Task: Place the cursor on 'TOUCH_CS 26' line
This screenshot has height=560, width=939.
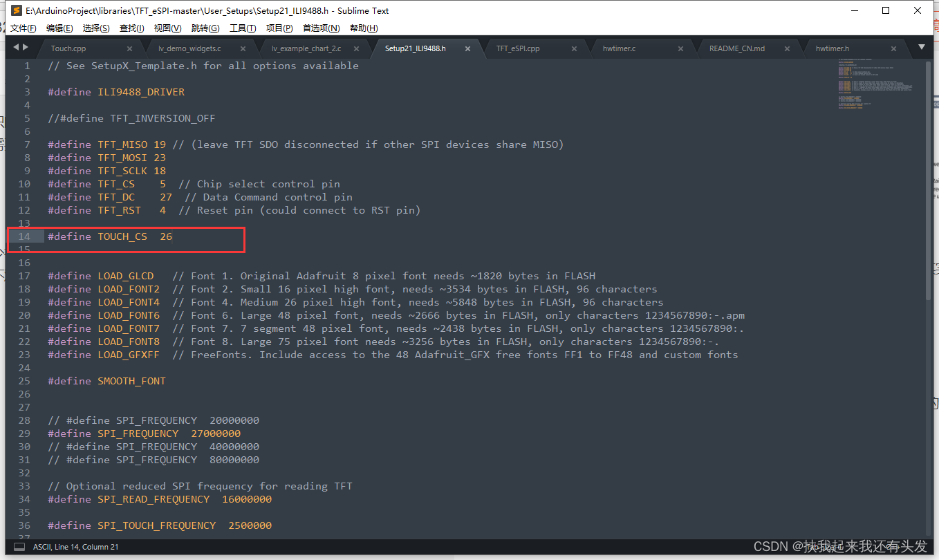Action: tap(110, 236)
